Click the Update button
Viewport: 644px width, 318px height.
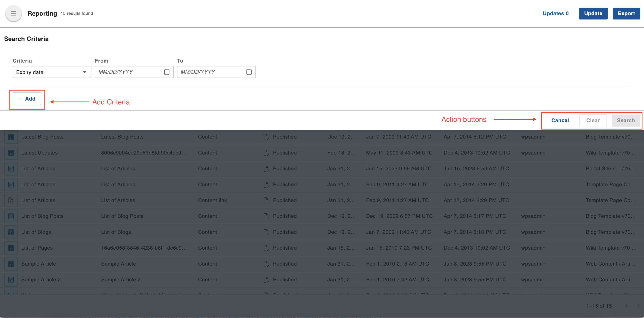pyautogui.click(x=593, y=13)
